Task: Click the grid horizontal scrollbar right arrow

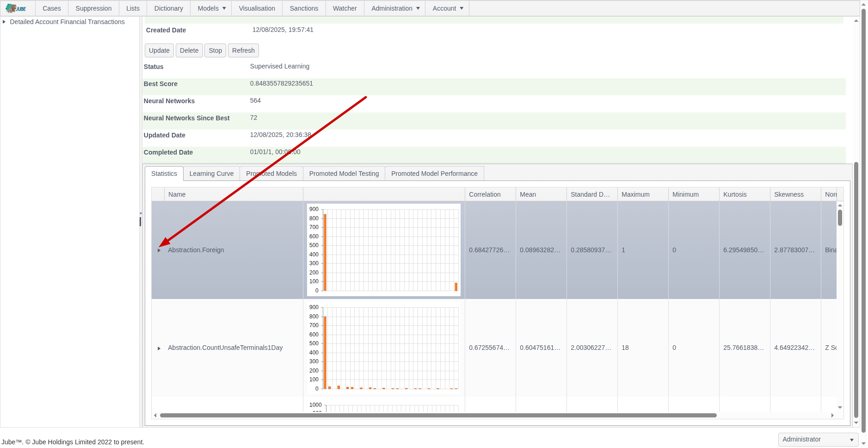Action: coord(832,416)
